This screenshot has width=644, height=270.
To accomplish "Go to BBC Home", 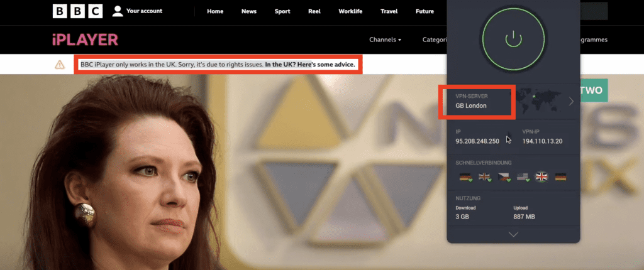I will (215, 11).
